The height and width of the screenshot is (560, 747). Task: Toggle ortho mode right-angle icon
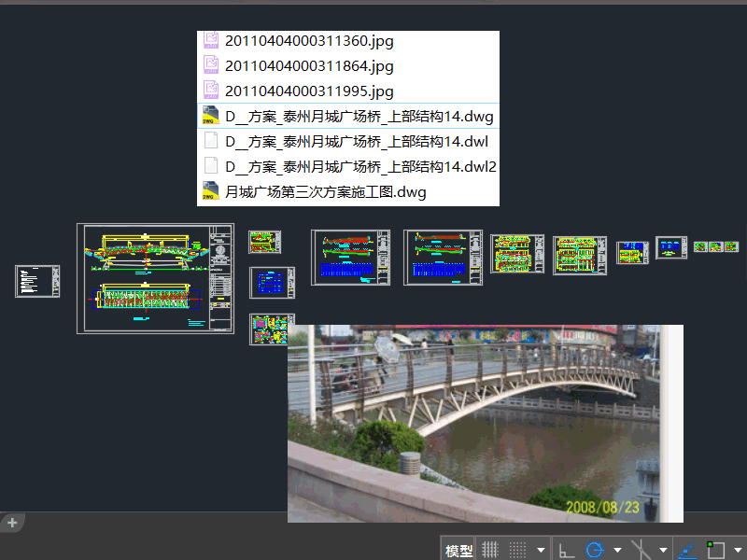click(566, 551)
